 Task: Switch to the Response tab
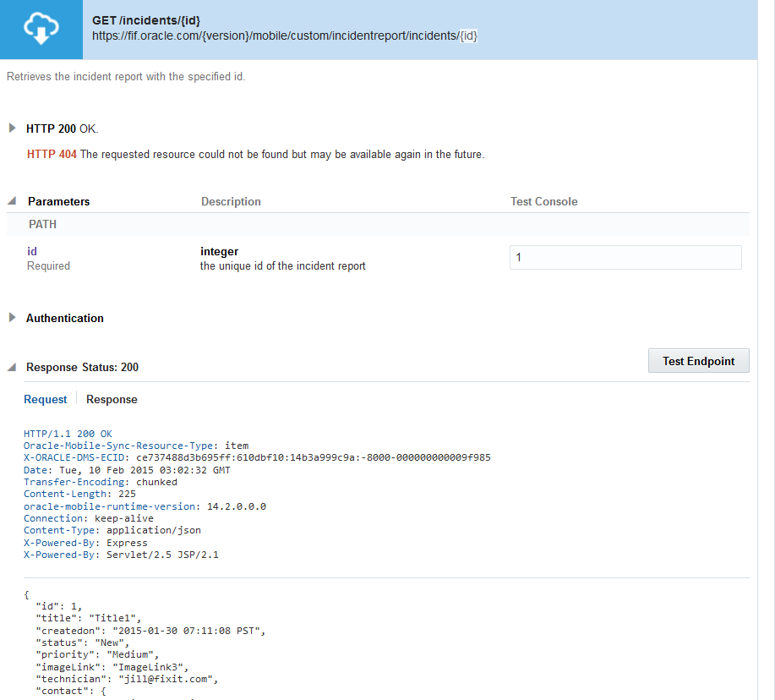coord(112,399)
